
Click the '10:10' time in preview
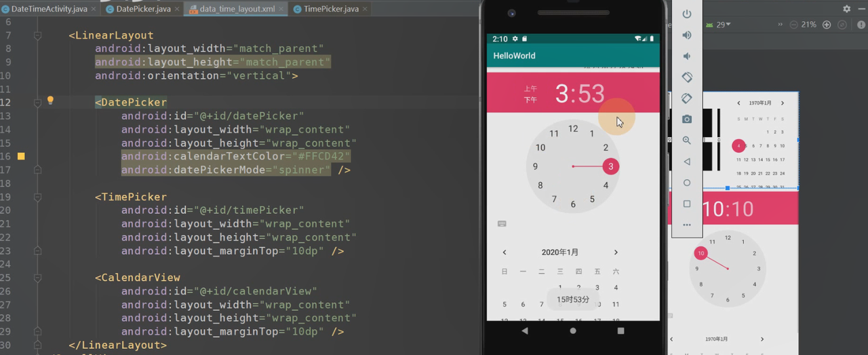tap(728, 208)
